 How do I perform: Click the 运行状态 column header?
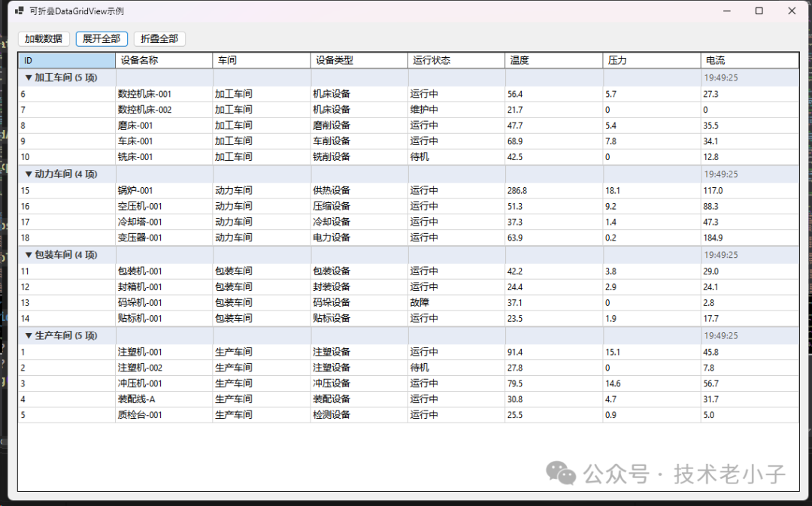pyautogui.click(x=456, y=60)
